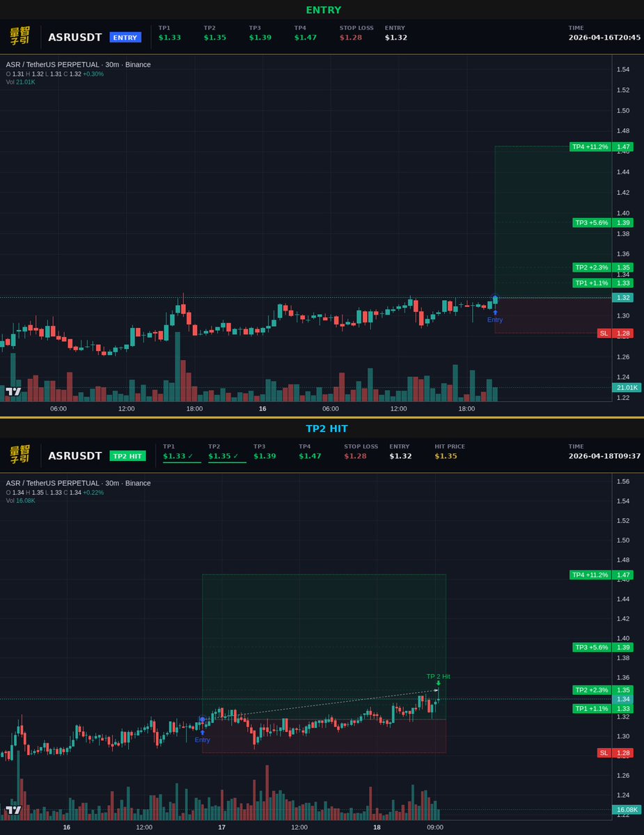Click the timestamp 2026-04-16T20:45
The image size is (644, 835).
(604, 38)
